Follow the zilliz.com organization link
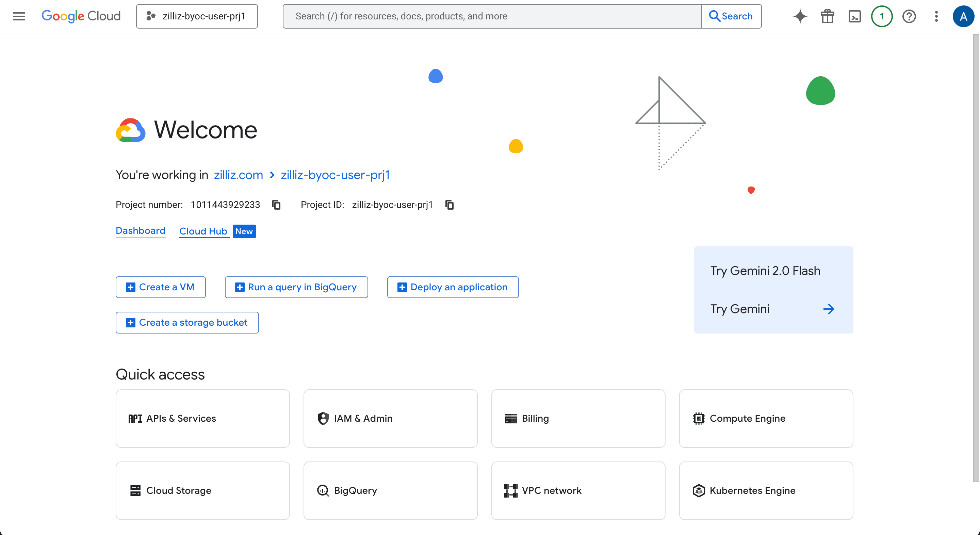Screen dimensions: 980x535 click(239, 175)
